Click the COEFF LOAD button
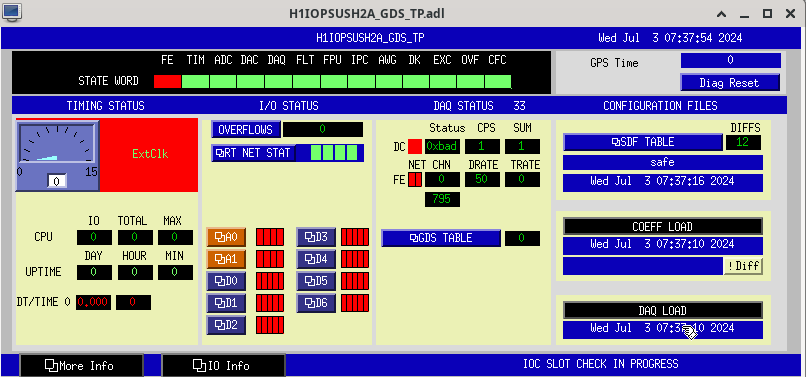The image size is (806, 377). [x=663, y=226]
